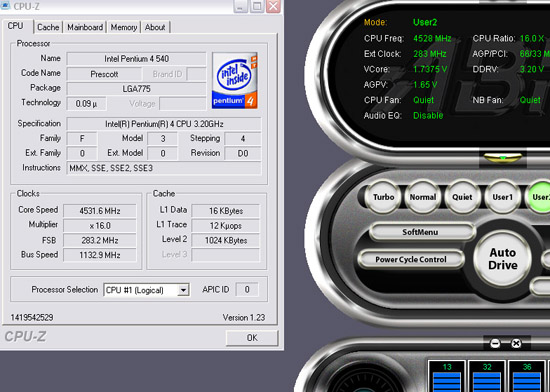Screen dimensions: 550x392
Task: Click the CPU Freq 4528 MHz readout
Action: tap(432, 38)
